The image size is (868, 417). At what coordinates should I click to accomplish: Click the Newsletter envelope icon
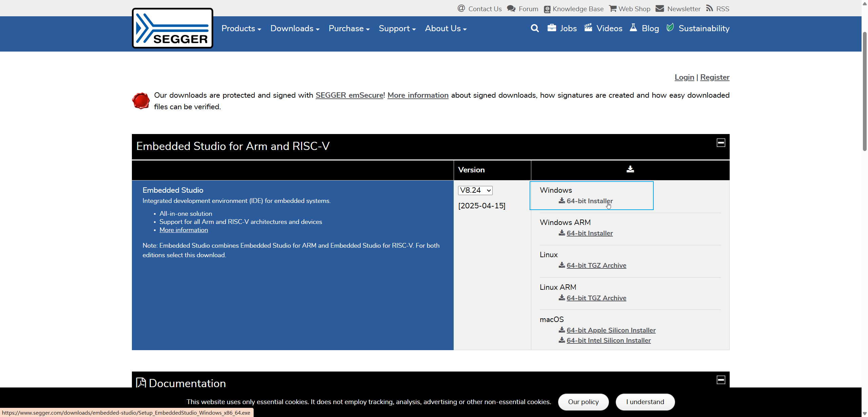pos(660,8)
